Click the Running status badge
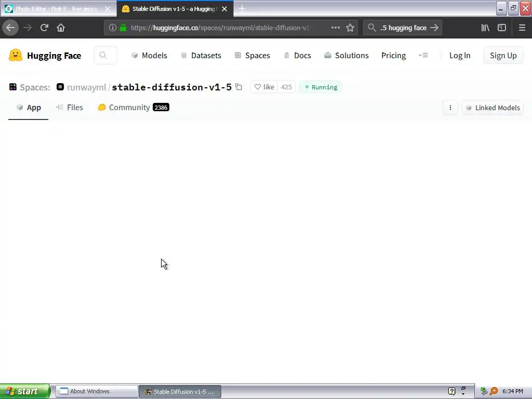 click(x=321, y=87)
